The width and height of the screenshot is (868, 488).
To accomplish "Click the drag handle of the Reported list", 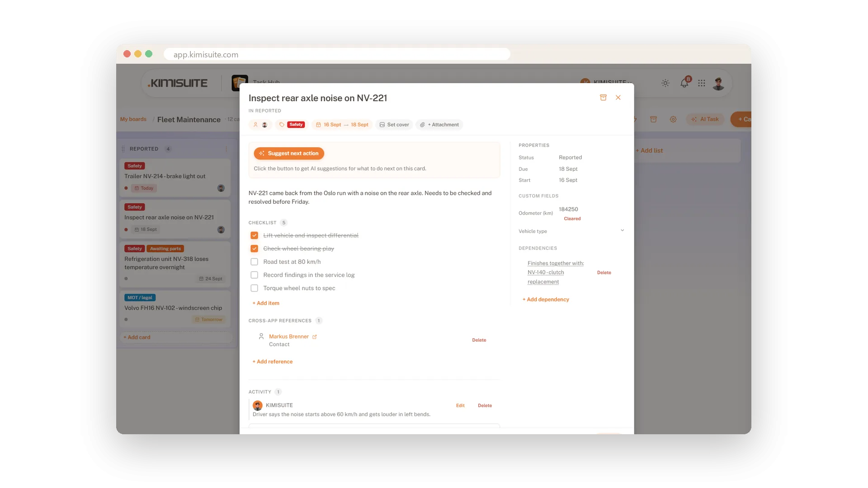I will 123,149.
